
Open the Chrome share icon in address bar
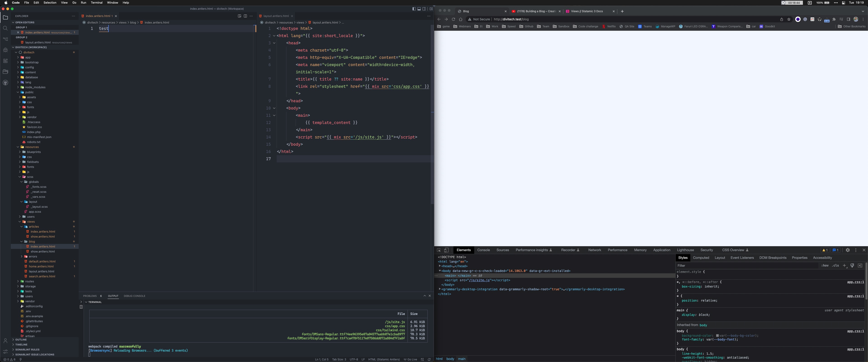click(x=781, y=19)
